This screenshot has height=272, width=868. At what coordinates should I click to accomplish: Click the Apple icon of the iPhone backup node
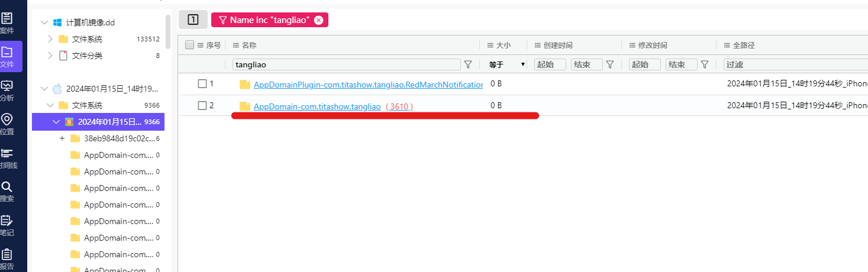click(57, 89)
